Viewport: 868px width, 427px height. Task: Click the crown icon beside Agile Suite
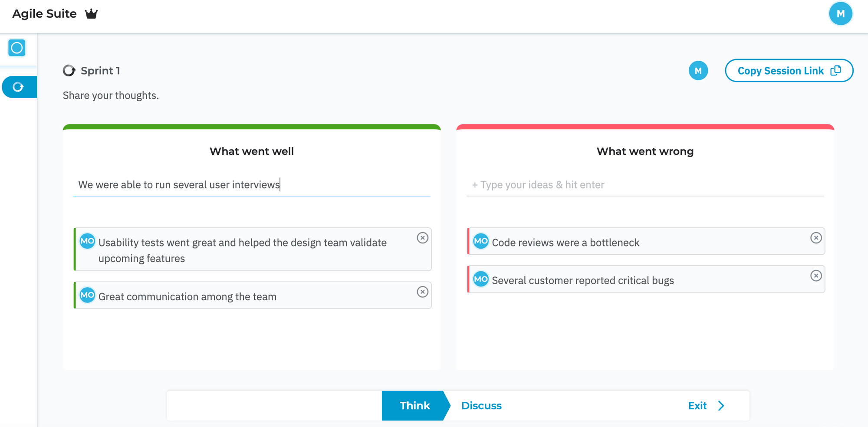(x=91, y=14)
